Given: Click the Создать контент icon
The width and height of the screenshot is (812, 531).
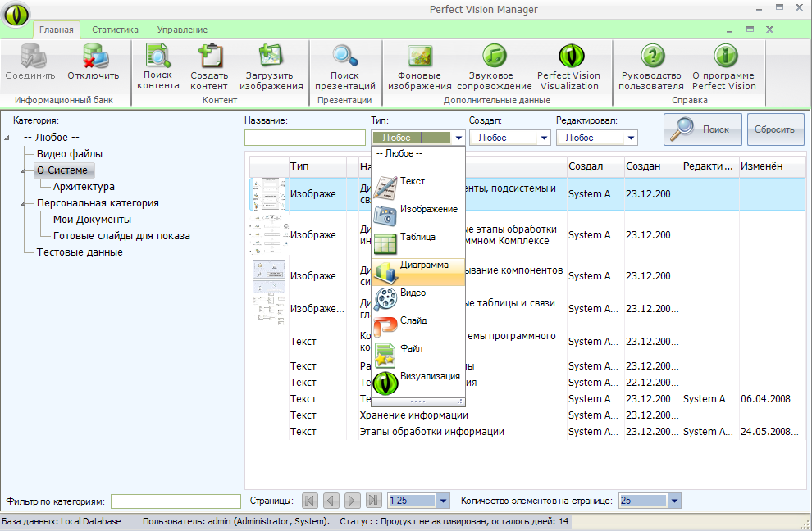Looking at the screenshot, I should (210, 56).
